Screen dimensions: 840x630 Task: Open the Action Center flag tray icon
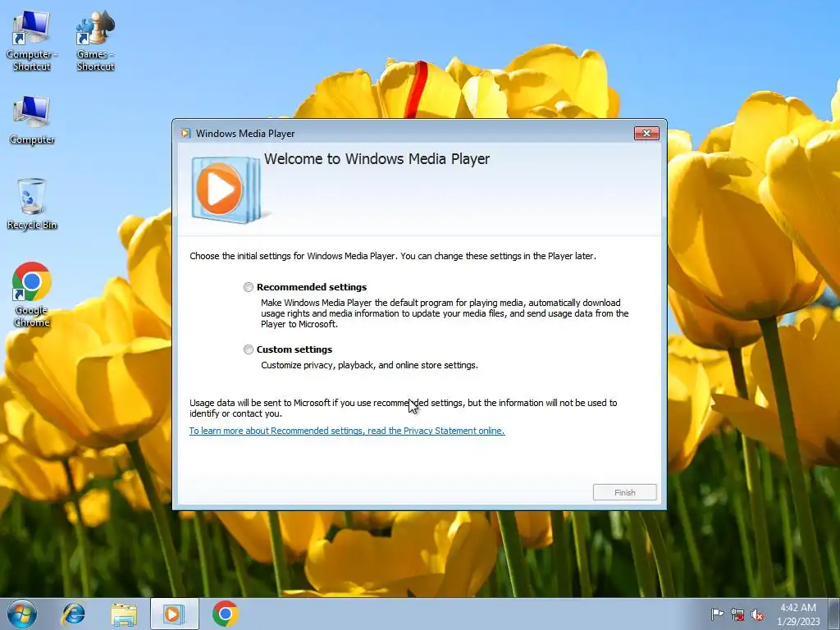point(717,614)
